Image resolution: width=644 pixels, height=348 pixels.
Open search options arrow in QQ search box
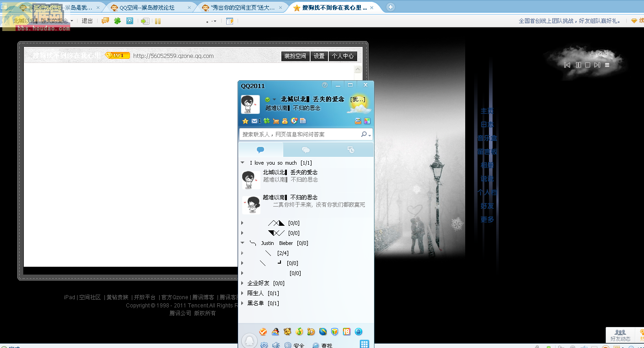pyautogui.click(x=369, y=135)
